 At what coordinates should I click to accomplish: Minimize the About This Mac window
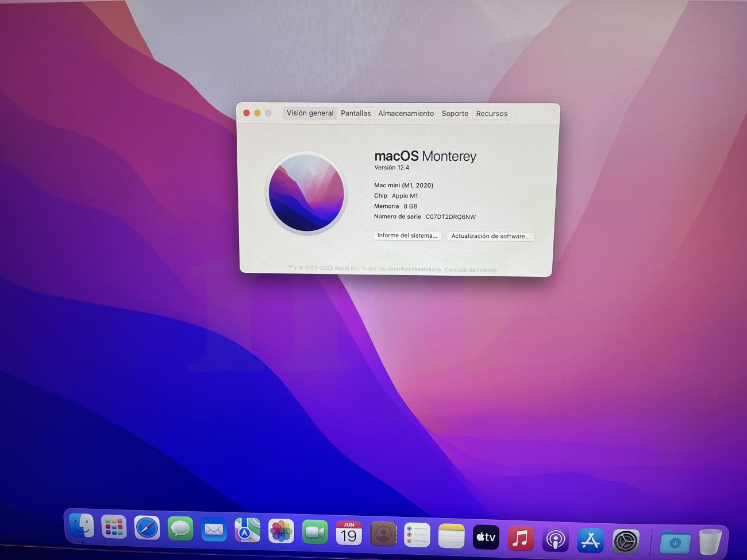pyautogui.click(x=257, y=113)
